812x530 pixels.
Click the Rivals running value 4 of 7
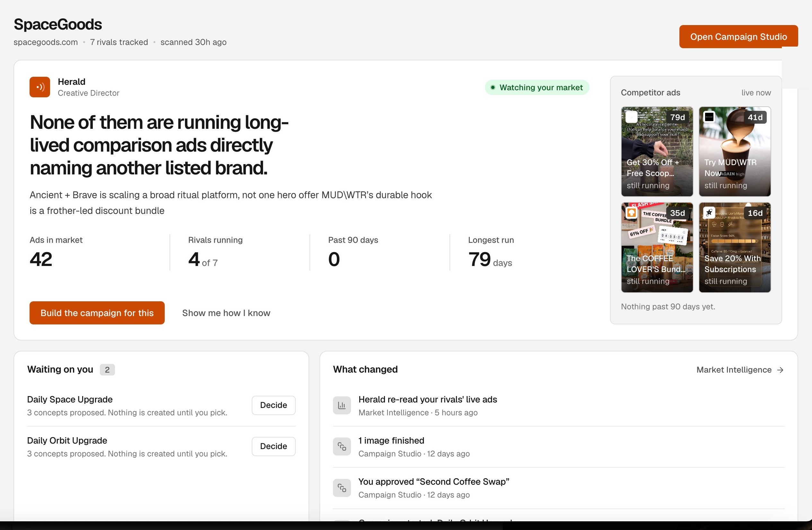[203, 259]
